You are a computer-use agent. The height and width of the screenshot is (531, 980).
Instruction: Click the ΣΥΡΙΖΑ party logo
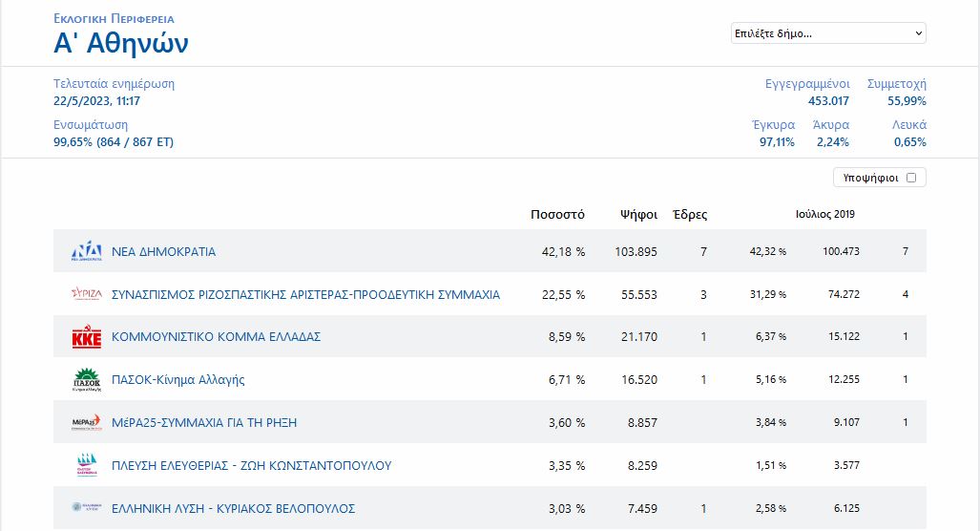tap(87, 294)
